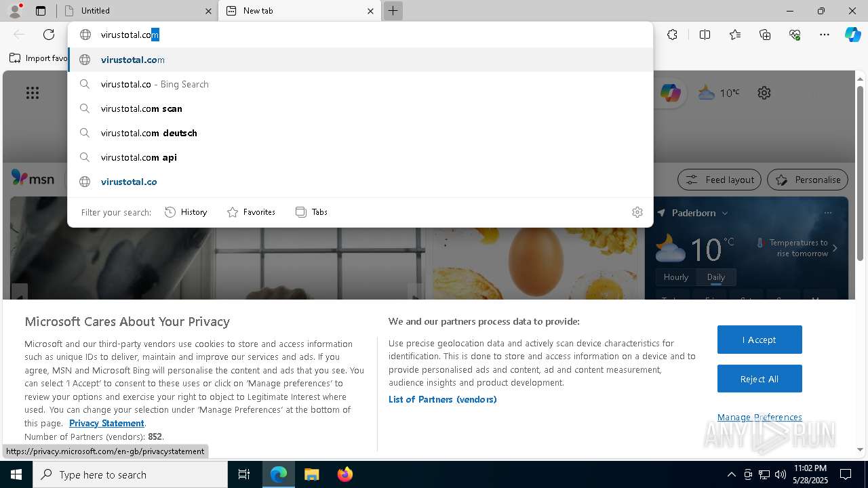Open the Favorites star icon
Image resolution: width=868 pixels, height=488 pixels.
pyautogui.click(x=735, y=35)
